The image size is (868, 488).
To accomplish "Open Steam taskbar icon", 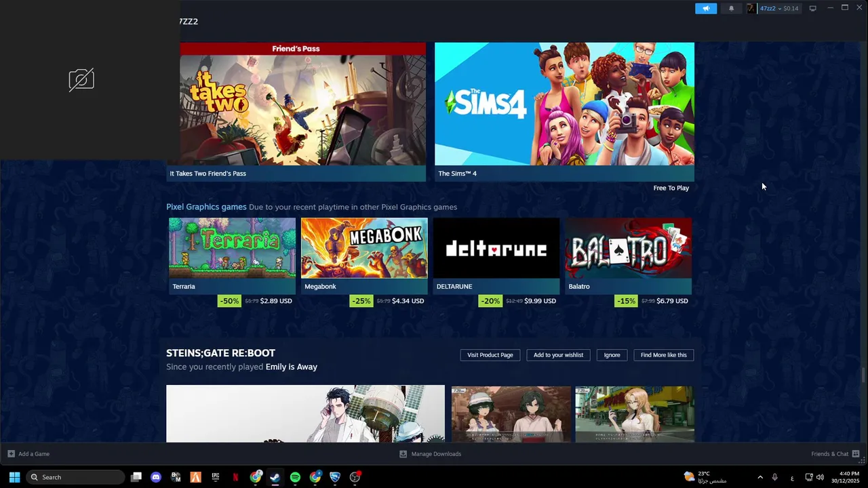I will point(275,477).
